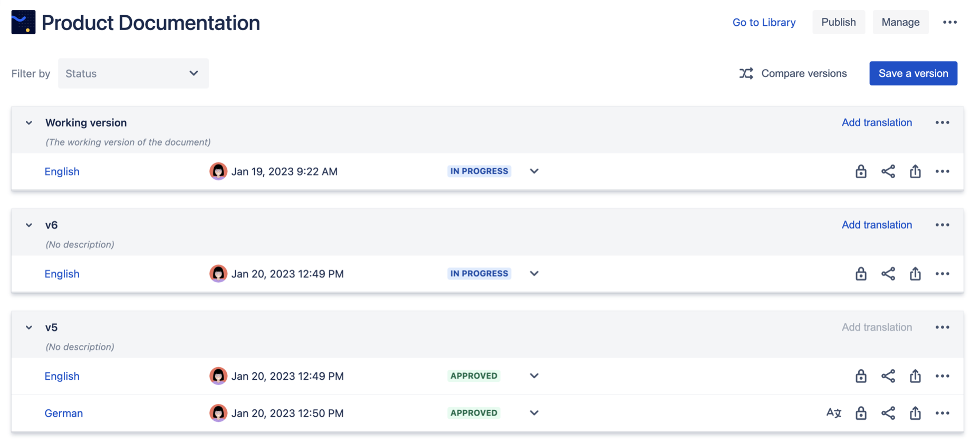Open the Status filter dropdown
Viewport: 980px width, 443px height.
click(133, 73)
